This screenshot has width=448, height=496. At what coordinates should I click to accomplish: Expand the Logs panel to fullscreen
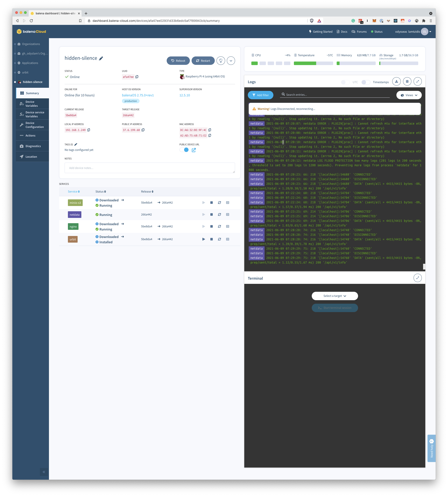pyautogui.click(x=418, y=81)
